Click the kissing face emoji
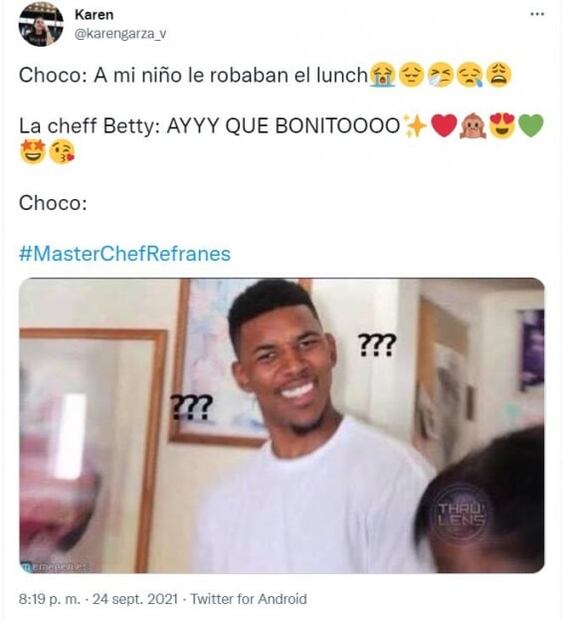 click(62, 152)
